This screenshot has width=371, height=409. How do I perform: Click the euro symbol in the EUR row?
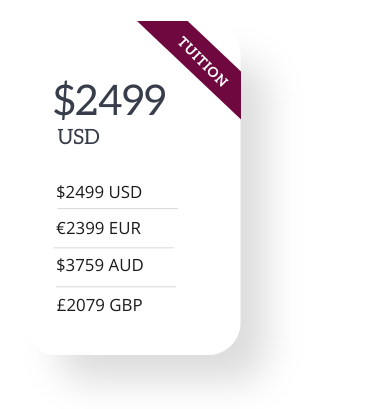coord(61,229)
